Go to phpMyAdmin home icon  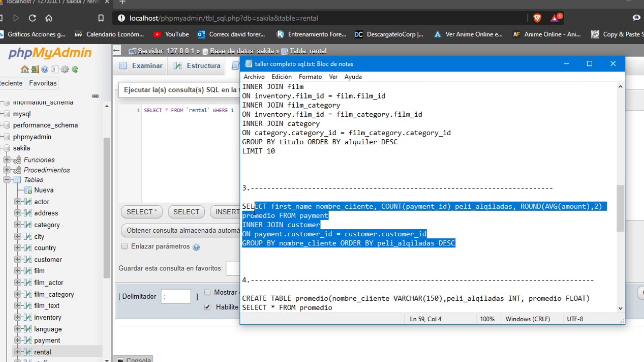click(25, 69)
